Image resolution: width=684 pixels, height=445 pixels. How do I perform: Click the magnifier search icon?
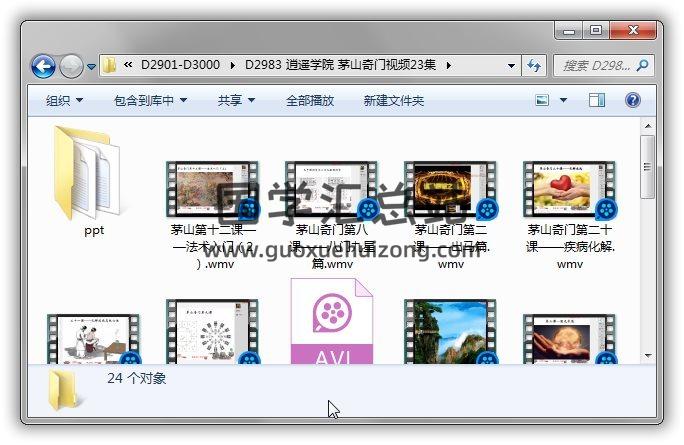642,66
